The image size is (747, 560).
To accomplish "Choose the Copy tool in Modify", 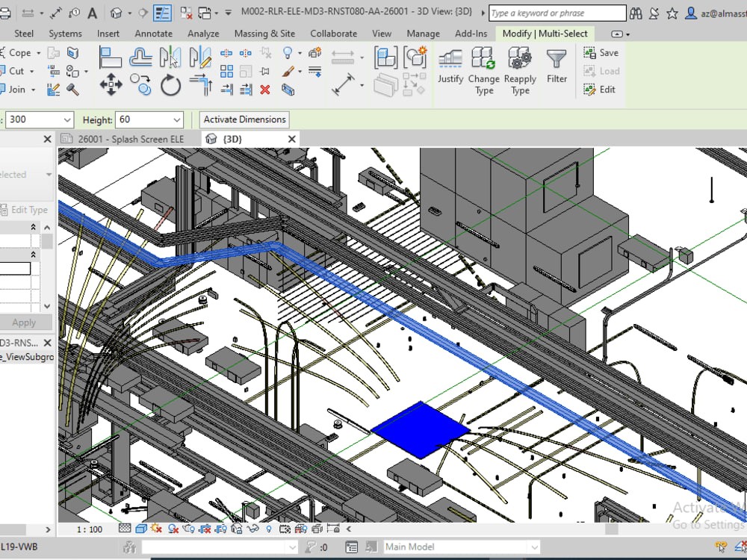I will point(140,84).
